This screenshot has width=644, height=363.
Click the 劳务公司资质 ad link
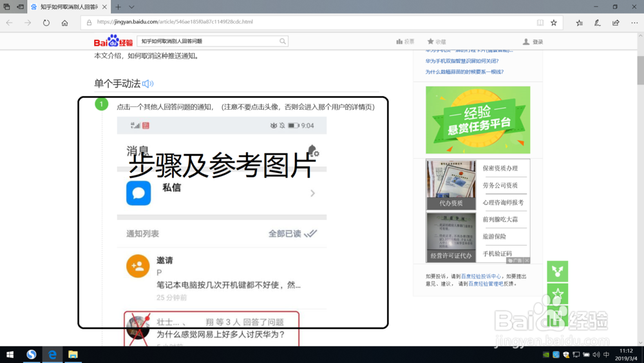(500, 186)
